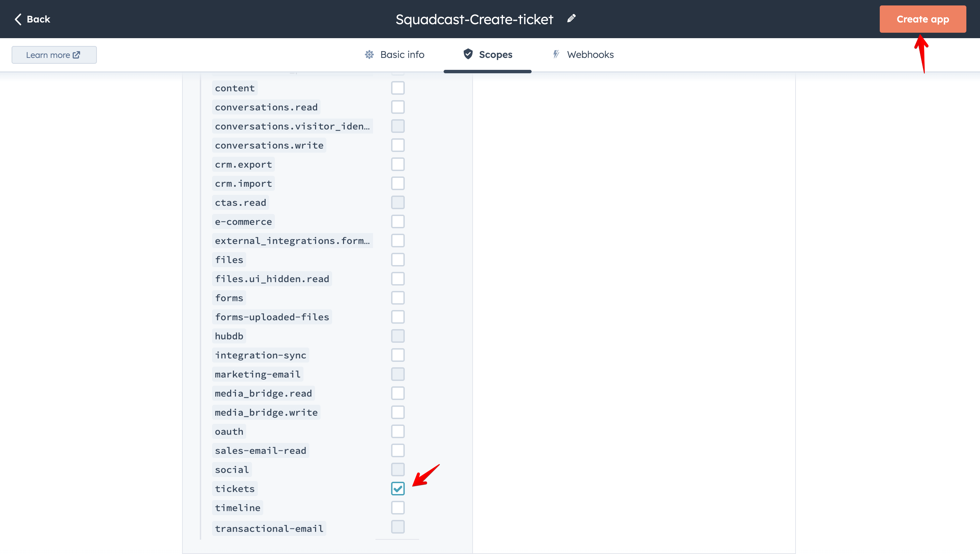Viewport: 980px width, 554px height.
Task: Switch to the Basic info tab
Action: click(x=395, y=55)
